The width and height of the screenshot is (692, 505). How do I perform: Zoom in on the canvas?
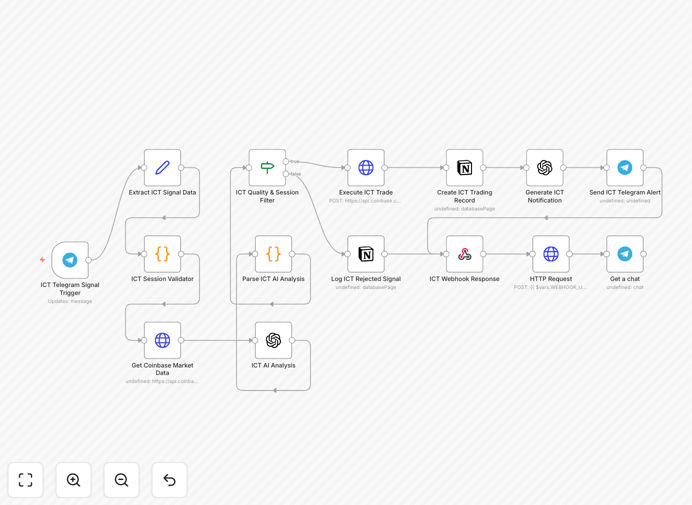[x=73, y=480]
